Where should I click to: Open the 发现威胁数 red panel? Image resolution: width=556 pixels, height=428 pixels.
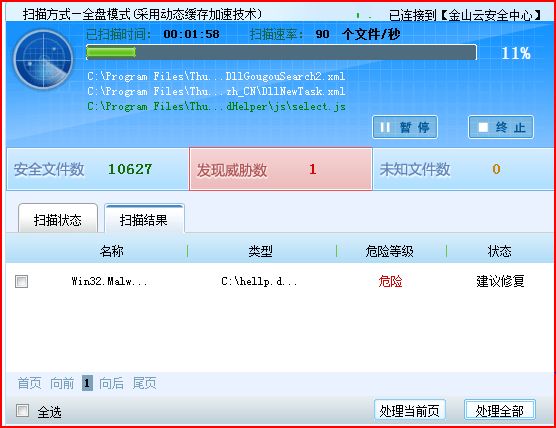pyautogui.click(x=280, y=169)
